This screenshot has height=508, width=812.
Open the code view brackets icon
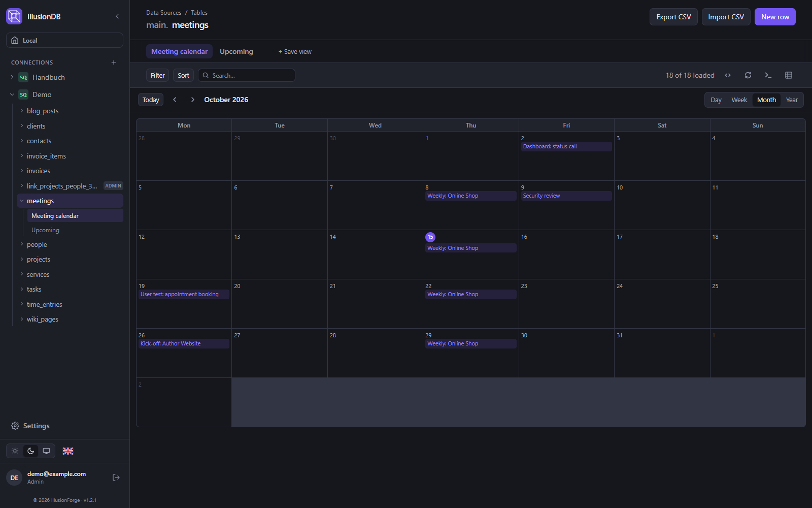[x=728, y=75]
